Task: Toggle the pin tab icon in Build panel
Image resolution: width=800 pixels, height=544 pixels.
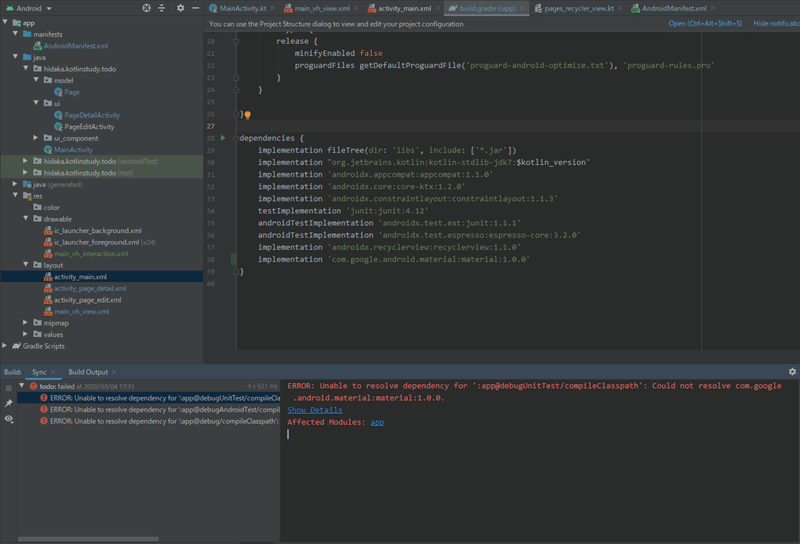Action: coord(9,403)
